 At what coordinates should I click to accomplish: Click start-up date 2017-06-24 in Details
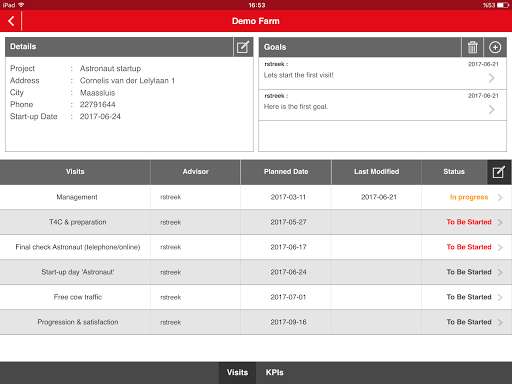pos(100,116)
